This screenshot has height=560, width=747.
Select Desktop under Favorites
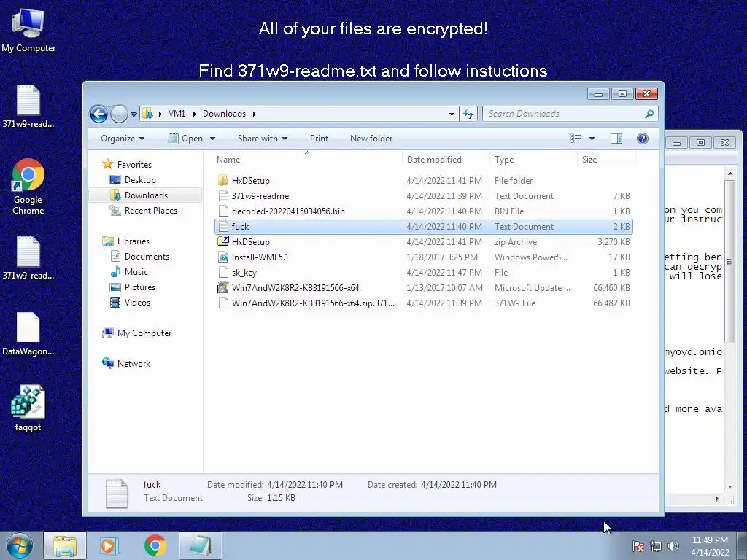140,180
